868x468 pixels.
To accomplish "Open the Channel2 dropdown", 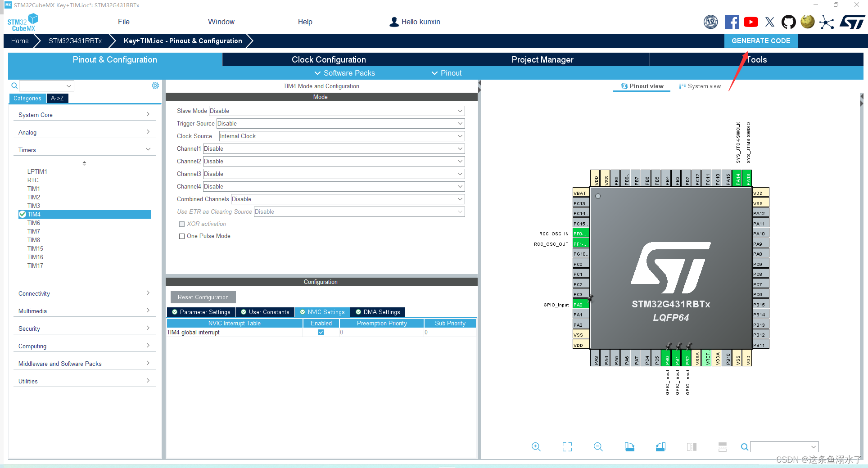I will (334, 161).
